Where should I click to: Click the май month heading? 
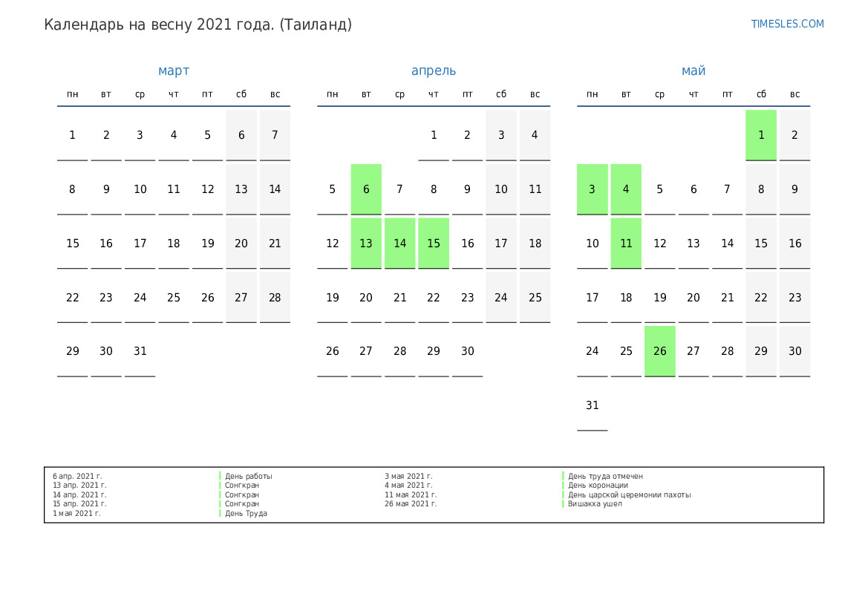click(694, 71)
